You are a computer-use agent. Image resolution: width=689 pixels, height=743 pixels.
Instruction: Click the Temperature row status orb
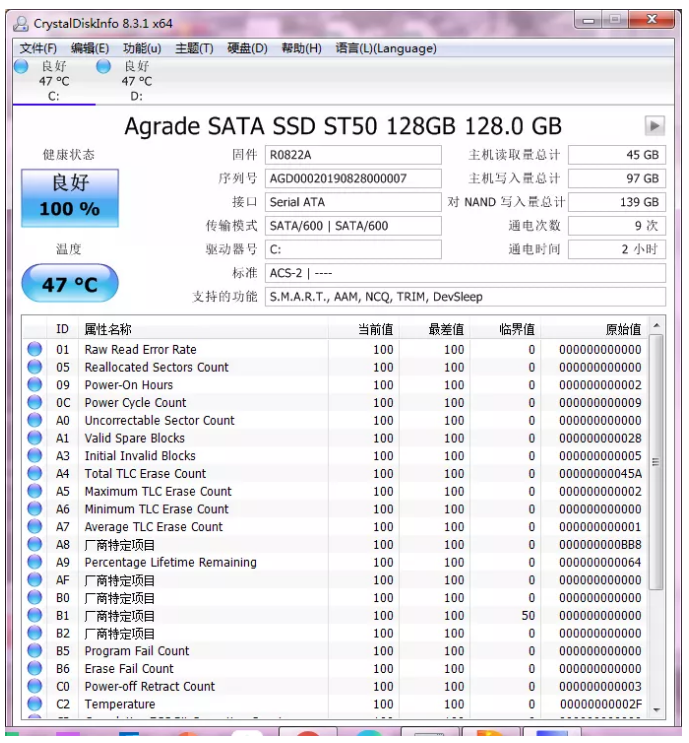[x=35, y=704]
